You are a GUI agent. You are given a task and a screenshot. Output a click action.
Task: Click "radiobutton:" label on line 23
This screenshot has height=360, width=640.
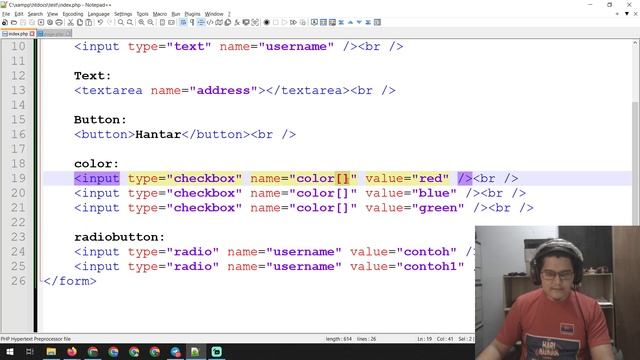(x=120, y=237)
